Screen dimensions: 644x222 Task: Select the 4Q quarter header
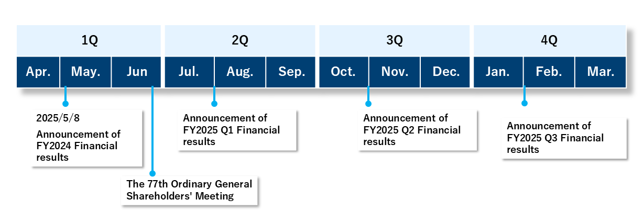(x=549, y=40)
